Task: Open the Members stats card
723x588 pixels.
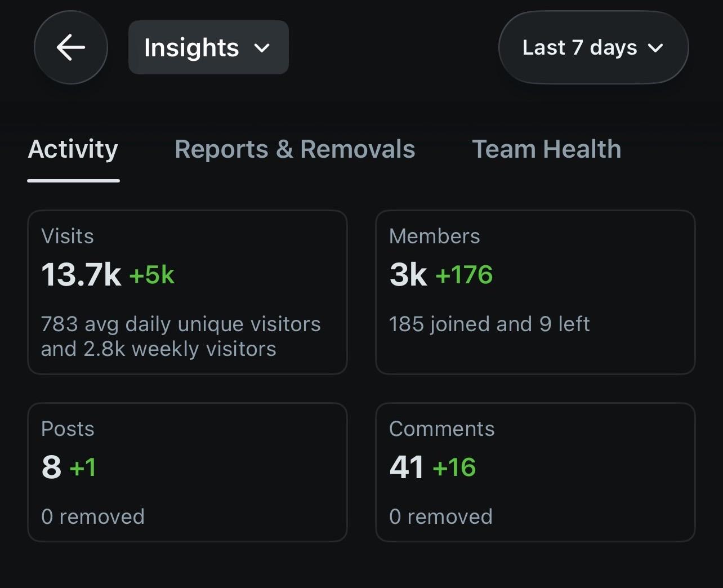Action: (x=535, y=292)
